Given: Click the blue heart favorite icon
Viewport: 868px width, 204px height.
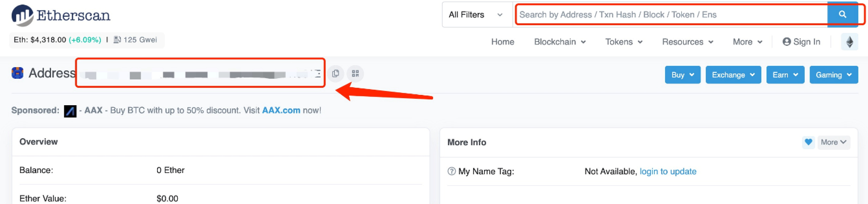Looking at the screenshot, I should 808,142.
